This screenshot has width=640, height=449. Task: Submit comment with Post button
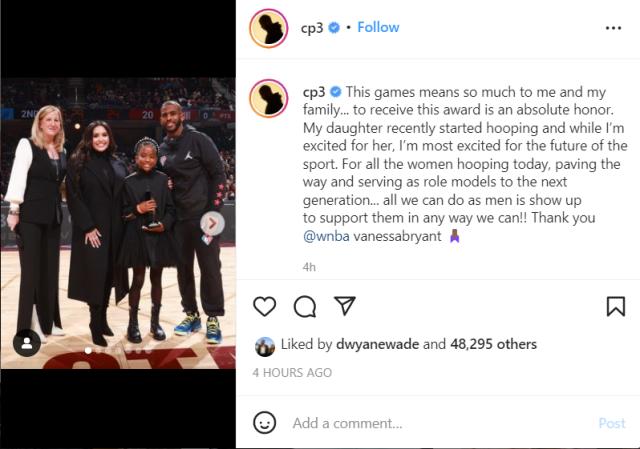[x=611, y=423]
